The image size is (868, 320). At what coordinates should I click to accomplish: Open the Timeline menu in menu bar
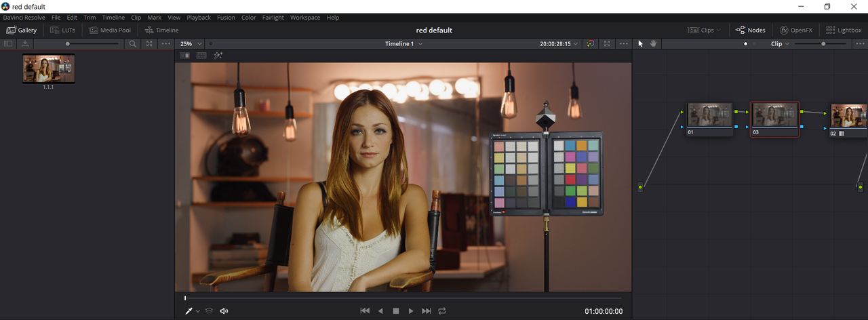click(x=113, y=18)
